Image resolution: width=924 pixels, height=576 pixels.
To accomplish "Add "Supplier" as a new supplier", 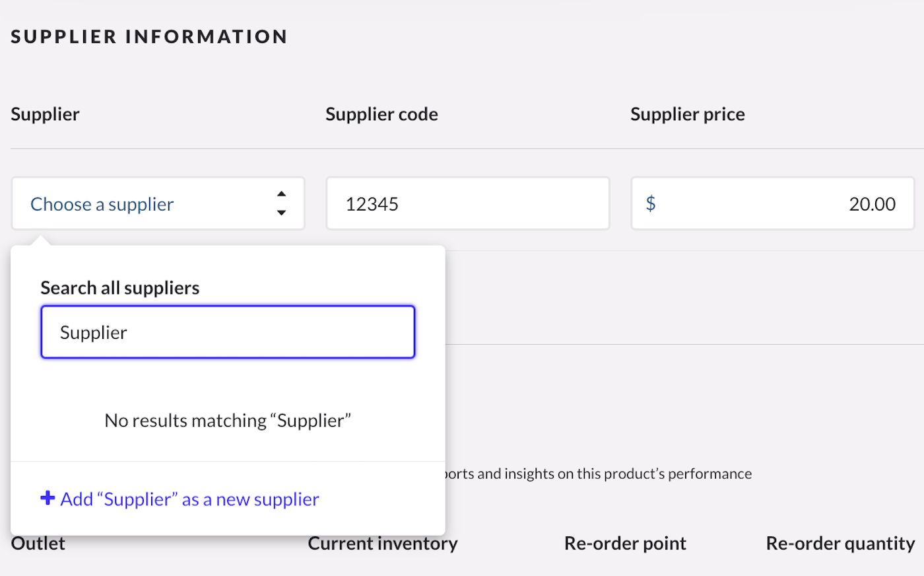I will [189, 499].
